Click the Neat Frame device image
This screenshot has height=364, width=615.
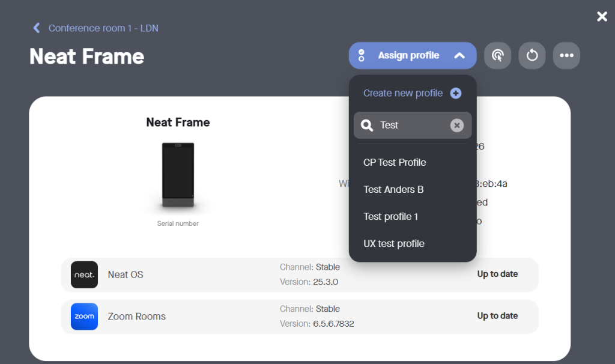click(178, 175)
